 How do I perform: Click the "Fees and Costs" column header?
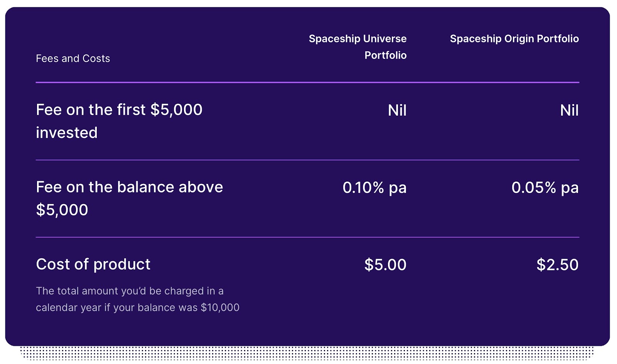tap(73, 59)
